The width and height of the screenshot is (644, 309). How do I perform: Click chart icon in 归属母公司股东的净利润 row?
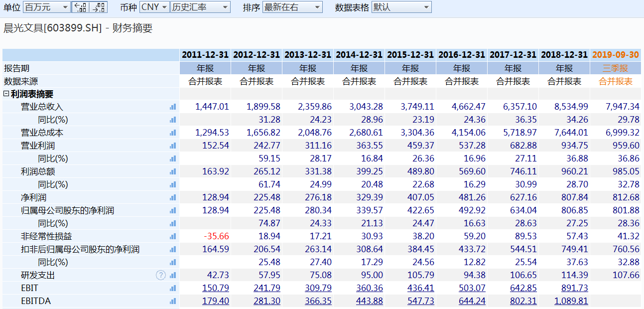point(173,210)
